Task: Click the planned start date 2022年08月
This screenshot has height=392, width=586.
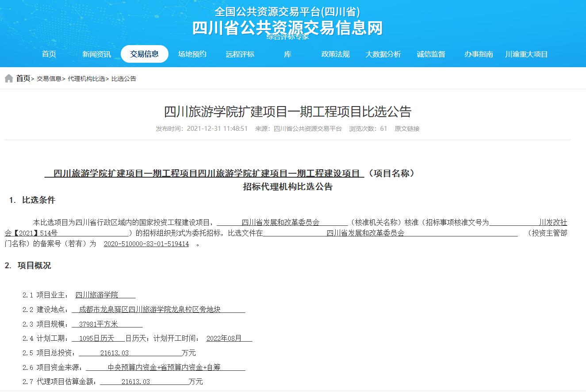Action: point(224,339)
